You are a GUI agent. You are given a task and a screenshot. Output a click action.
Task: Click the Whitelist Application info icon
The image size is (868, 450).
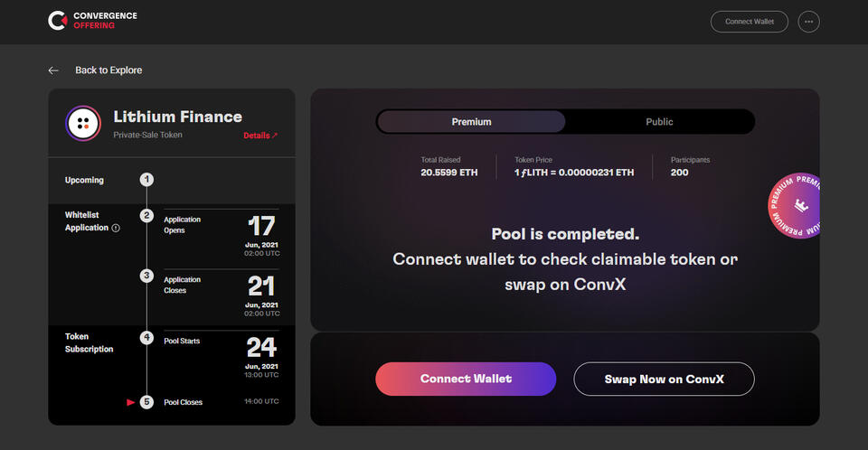coord(116,229)
